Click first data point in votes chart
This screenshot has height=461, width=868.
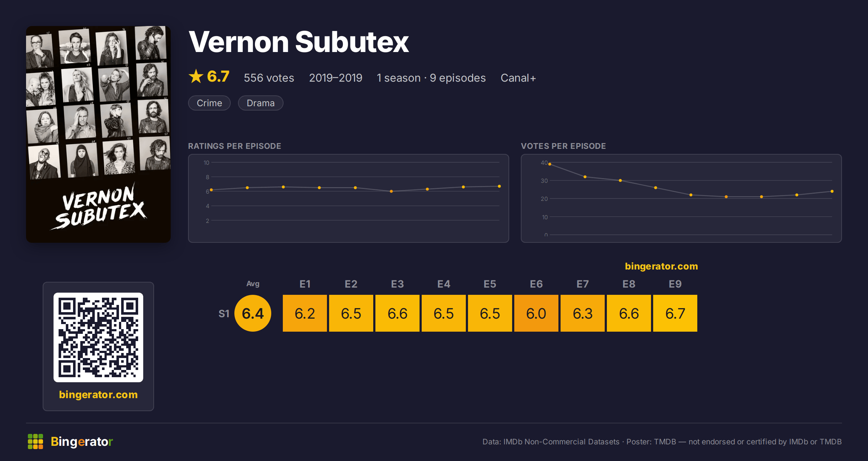(550, 164)
